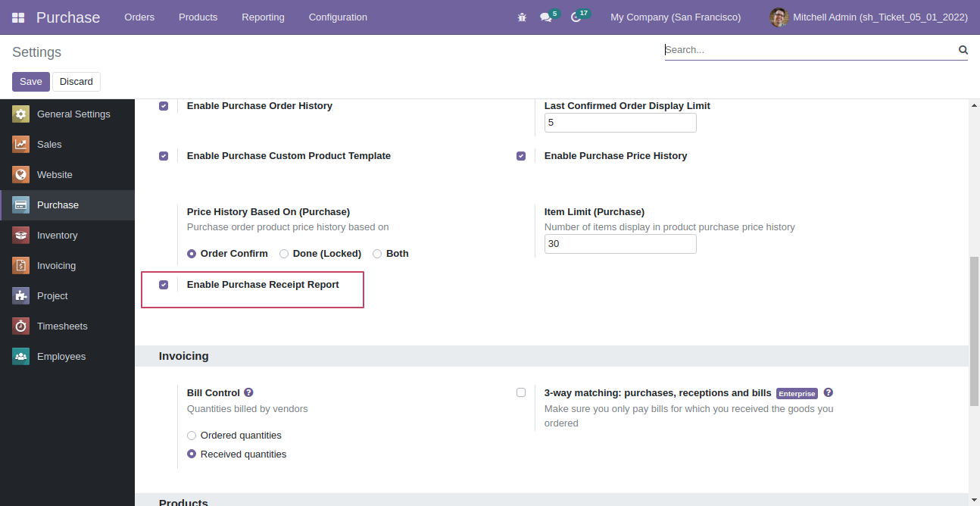
Task: Open the Orders menu
Action: pos(139,17)
